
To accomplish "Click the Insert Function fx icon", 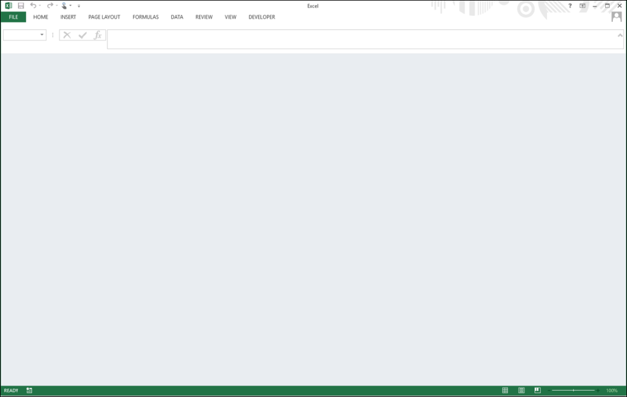I will pos(98,35).
